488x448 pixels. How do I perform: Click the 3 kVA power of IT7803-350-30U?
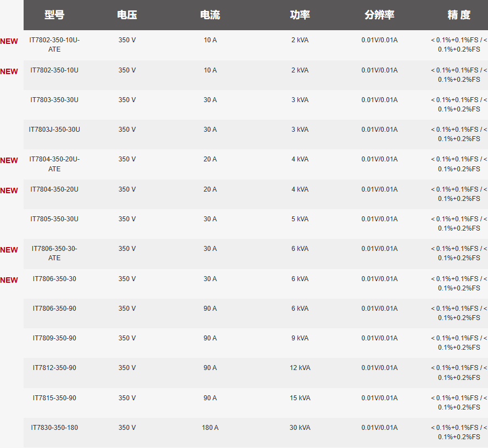click(300, 99)
